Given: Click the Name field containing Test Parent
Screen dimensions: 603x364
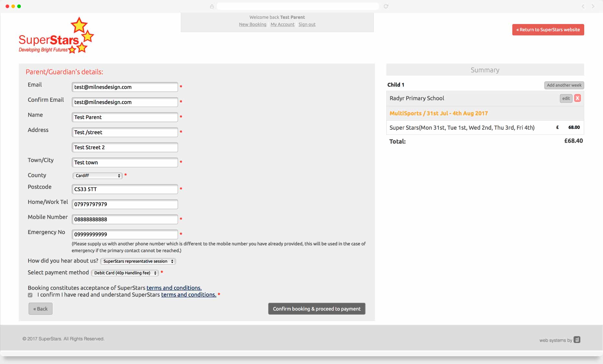Looking at the screenshot, I should (125, 117).
